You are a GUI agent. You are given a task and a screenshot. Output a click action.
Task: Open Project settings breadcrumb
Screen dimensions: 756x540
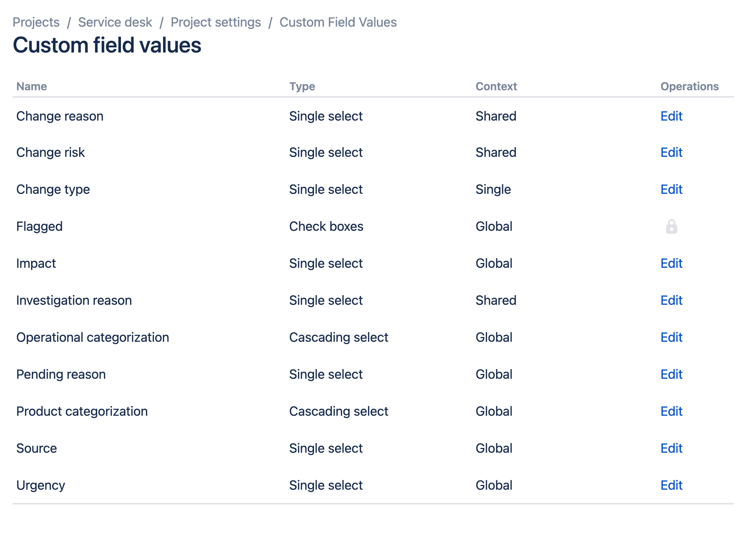point(216,22)
